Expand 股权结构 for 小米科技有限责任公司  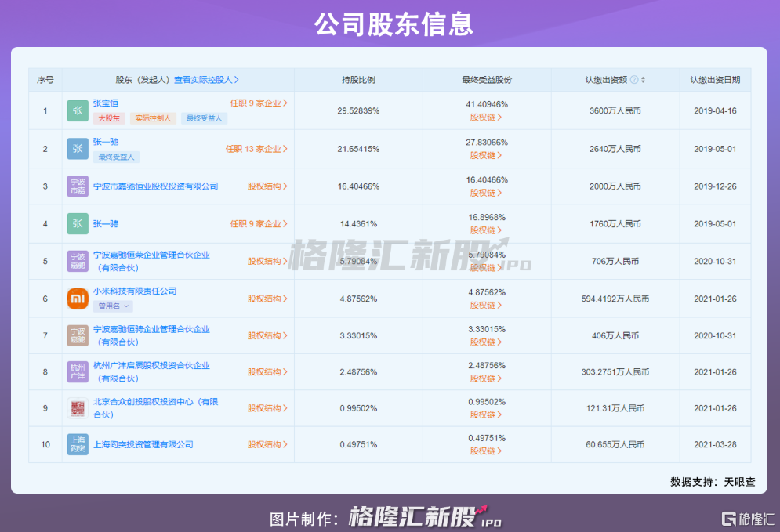pyautogui.click(x=267, y=299)
